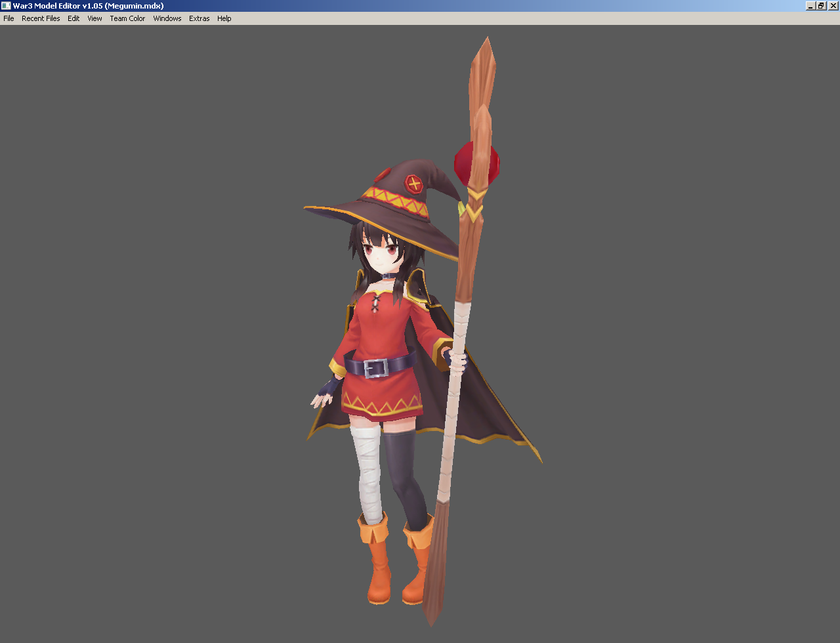Minimize the War3 Model Editor window
This screenshot has height=643, width=840.
click(x=810, y=6)
